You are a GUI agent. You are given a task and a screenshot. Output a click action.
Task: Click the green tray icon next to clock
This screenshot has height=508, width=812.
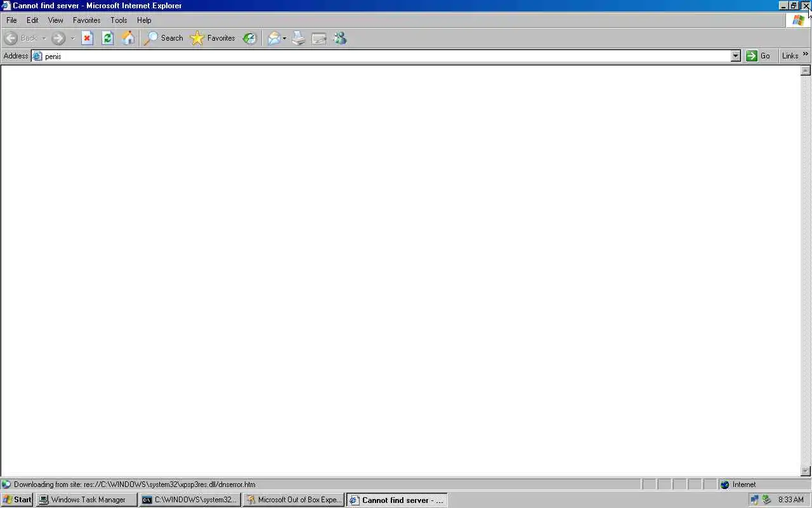click(x=766, y=500)
